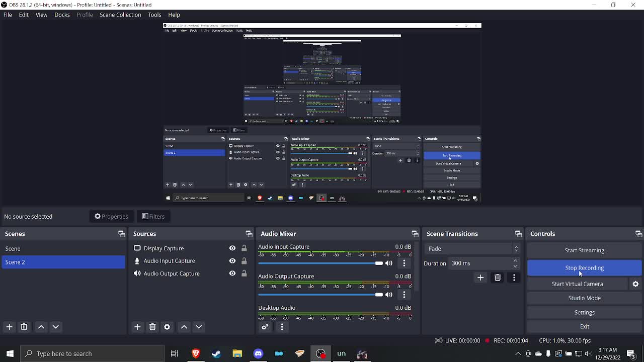Toggle lock on Audio Output Capture source
The image size is (644, 362).
tap(244, 274)
